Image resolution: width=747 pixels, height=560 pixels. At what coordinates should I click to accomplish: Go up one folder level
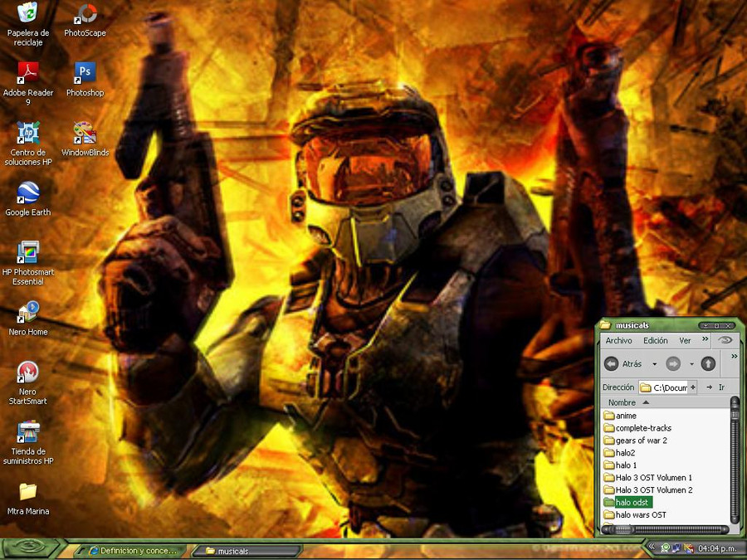(x=709, y=364)
